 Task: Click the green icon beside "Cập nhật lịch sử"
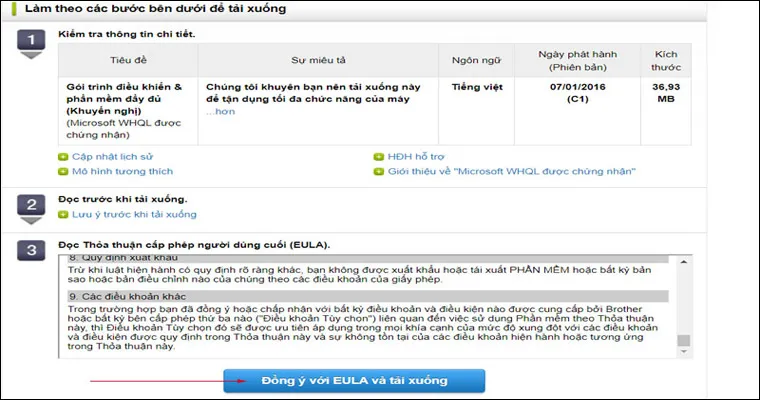point(63,157)
